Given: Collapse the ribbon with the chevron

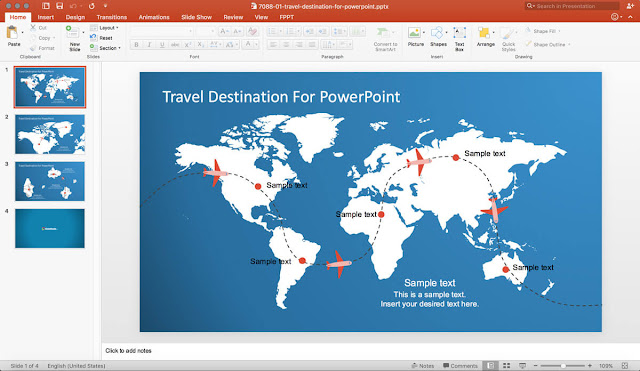Looking at the screenshot, I should tap(630, 17).
